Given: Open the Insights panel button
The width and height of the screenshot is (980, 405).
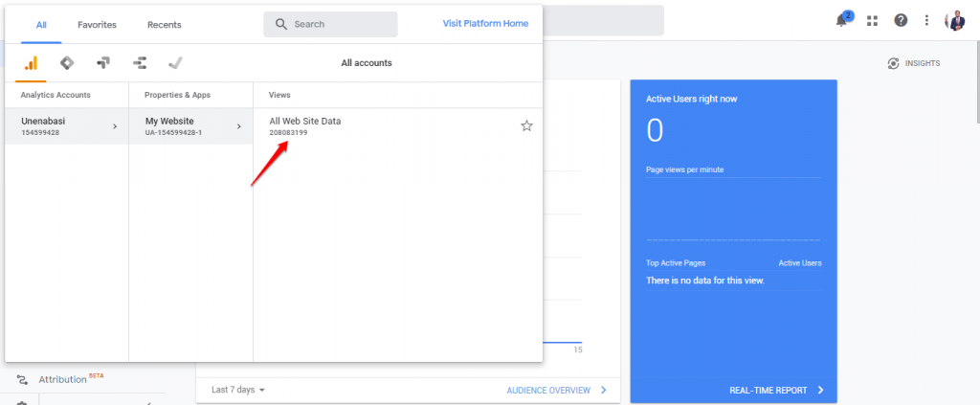Looking at the screenshot, I should point(914,63).
